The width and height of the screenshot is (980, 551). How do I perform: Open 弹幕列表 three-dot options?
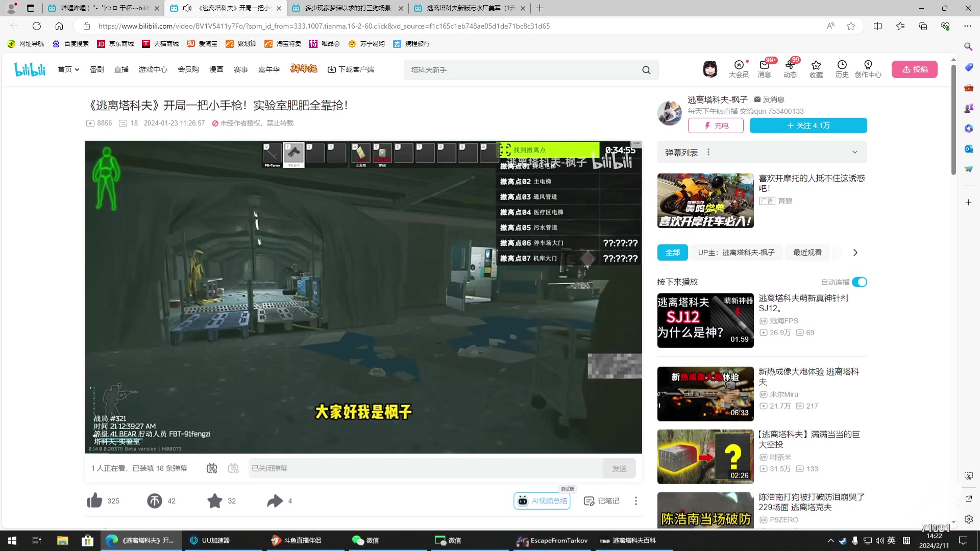[x=708, y=152]
